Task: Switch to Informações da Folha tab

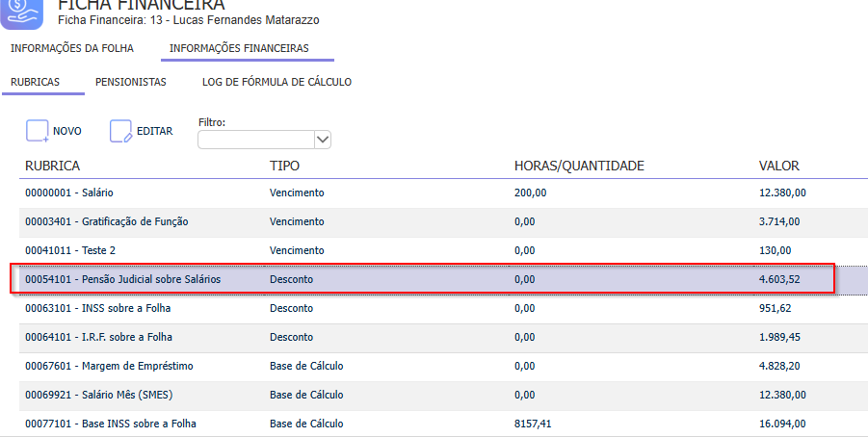Action: pyautogui.click(x=71, y=48)
